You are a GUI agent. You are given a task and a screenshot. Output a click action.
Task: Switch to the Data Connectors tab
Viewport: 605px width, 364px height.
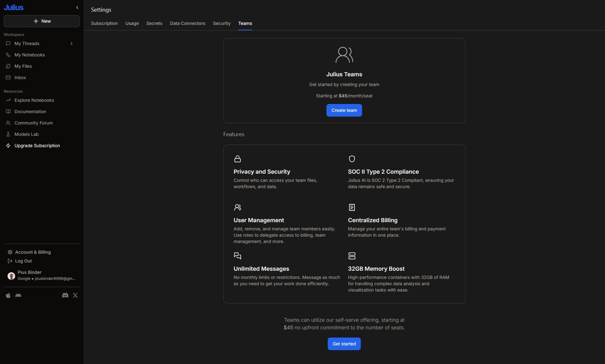[187, 23]
